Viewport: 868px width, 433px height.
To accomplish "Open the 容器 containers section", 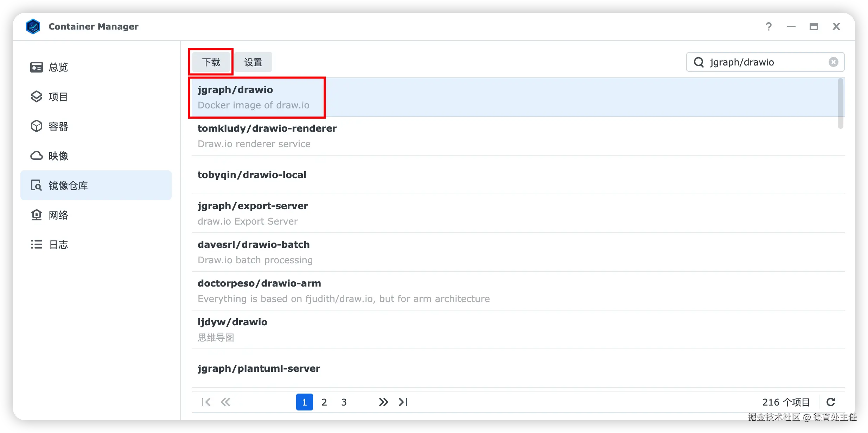I will pyautogui.click(x=58, y=126).
